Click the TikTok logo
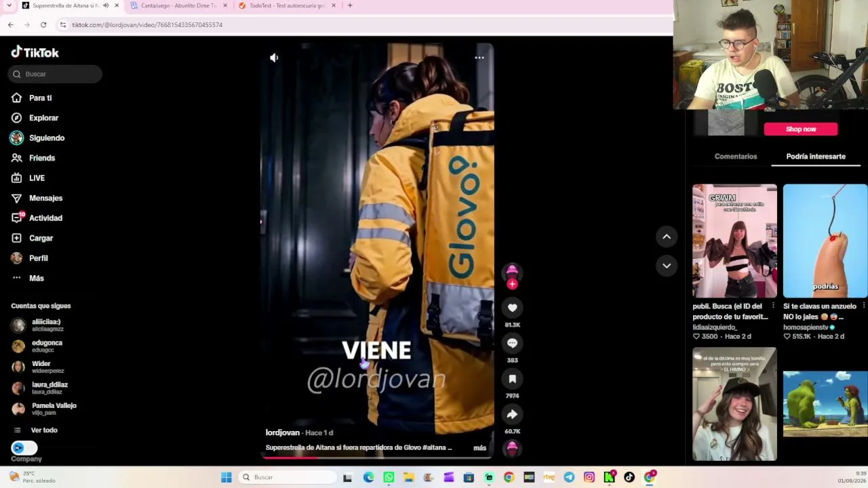 (35, 52)
